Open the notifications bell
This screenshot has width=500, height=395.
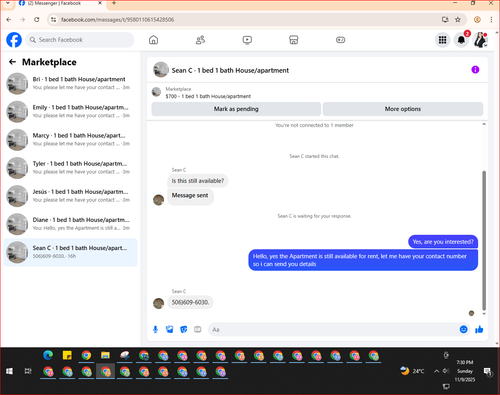point(461,40)
